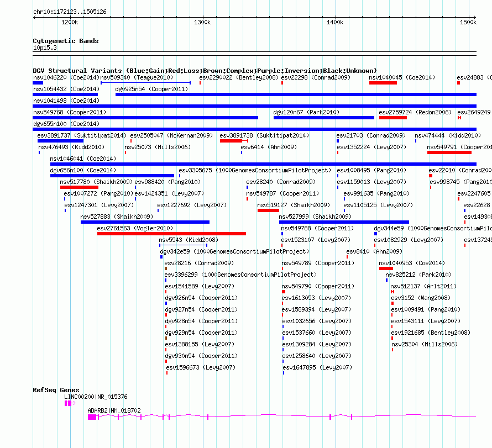
Task: Open the esv1647895 (Levy2007) variant label
Action: click(x=317, y=367)
